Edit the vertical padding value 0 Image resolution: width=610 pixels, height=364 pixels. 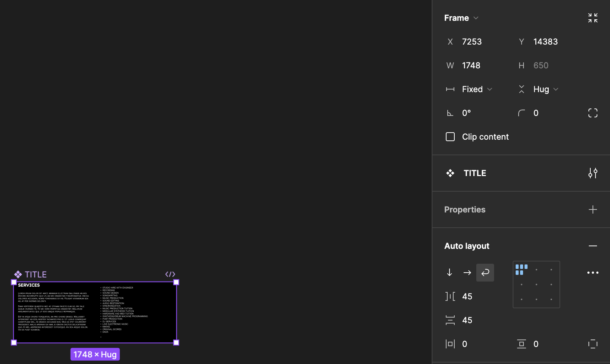tap(536, 344)
